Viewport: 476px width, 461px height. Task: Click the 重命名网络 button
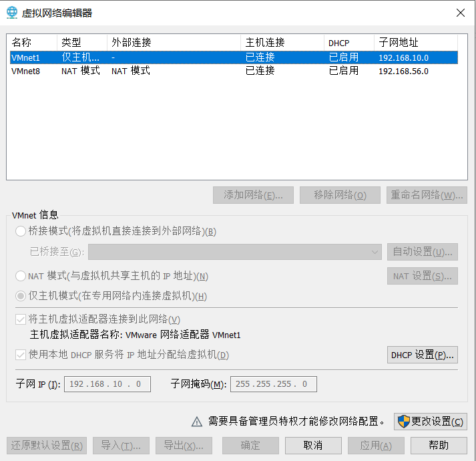[x=427, y=195]
